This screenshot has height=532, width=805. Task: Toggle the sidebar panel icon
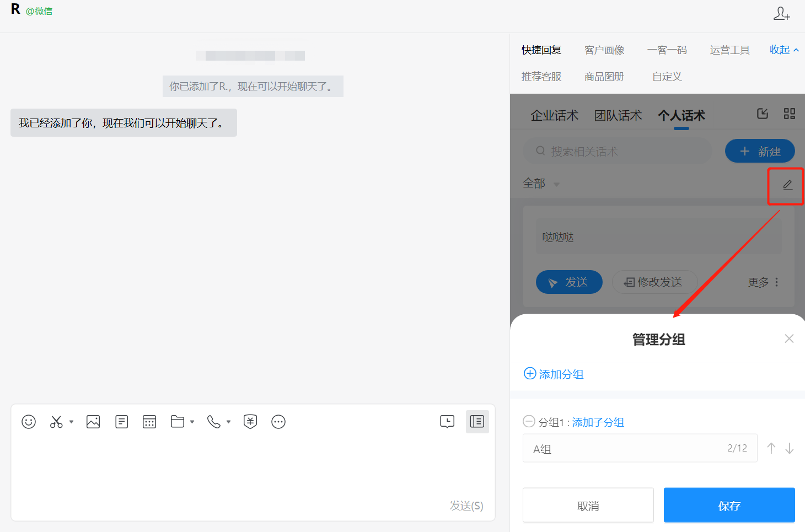click(477, 422)
